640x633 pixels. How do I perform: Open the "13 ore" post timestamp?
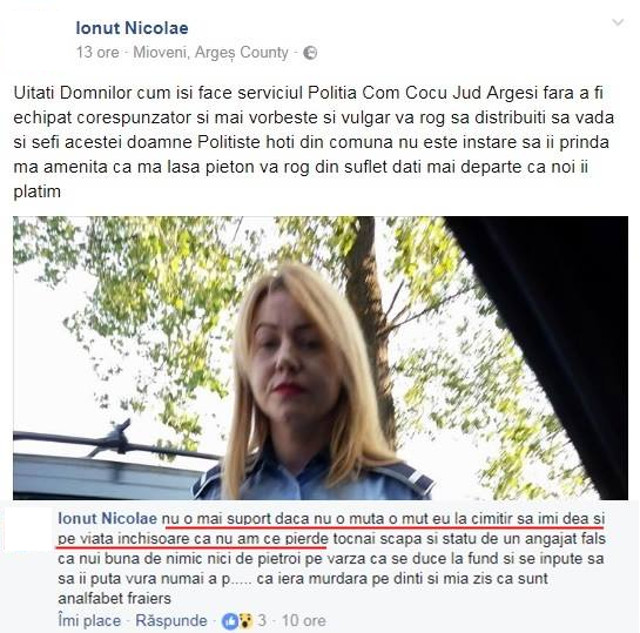point(98,53)
